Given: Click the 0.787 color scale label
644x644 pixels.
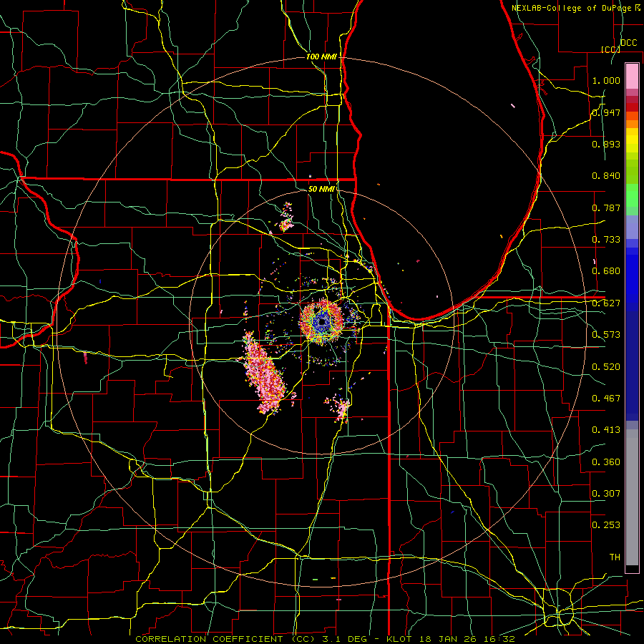Looking at the screenshot, I should [606, 208].
